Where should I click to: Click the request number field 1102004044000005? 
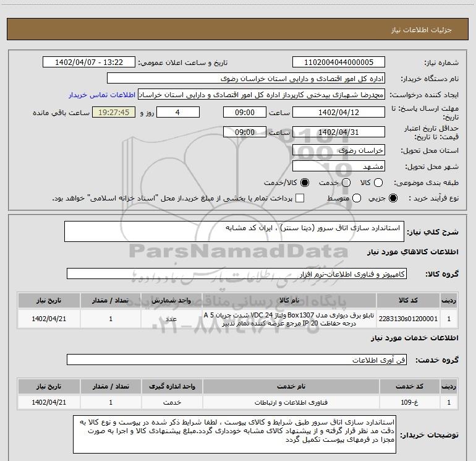click(x=339, y=62)
